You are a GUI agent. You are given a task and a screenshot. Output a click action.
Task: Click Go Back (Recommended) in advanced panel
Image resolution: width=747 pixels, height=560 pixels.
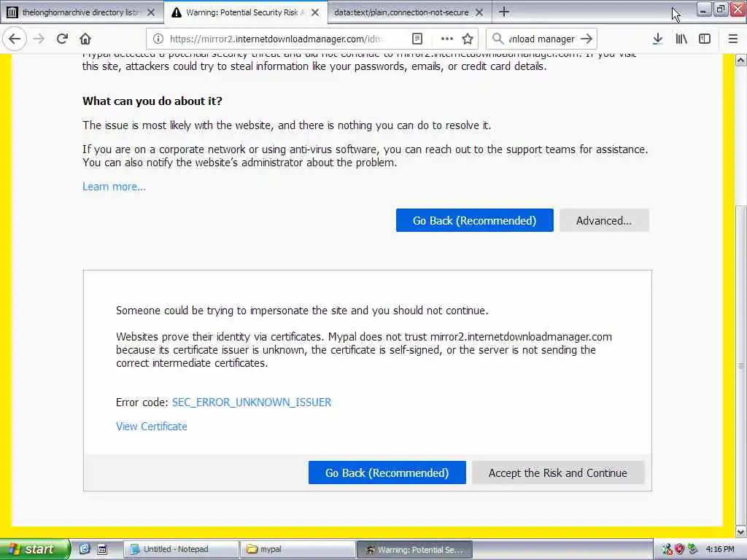pyautogui.click(x=387, y=472)
